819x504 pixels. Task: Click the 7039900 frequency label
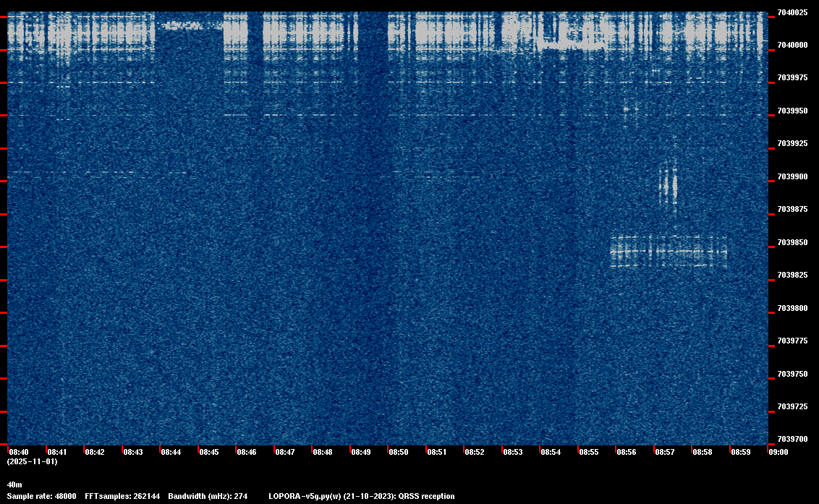pyautogui.click(x=792, y=176)
